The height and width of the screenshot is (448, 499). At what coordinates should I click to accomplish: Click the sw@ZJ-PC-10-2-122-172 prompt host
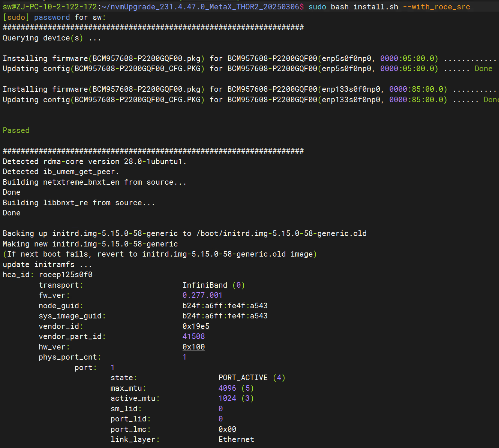[50, 7]
